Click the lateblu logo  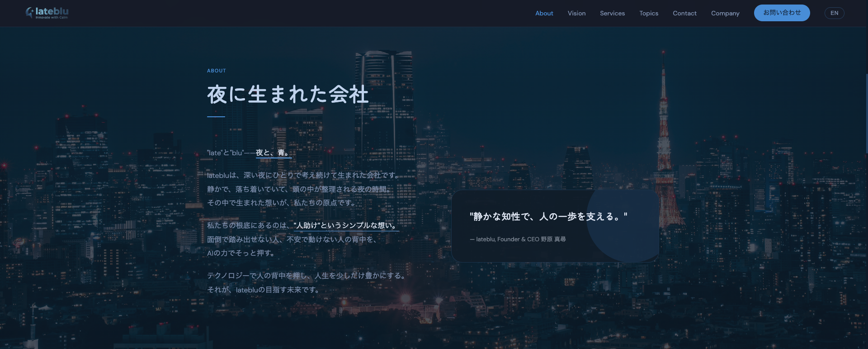47,13
